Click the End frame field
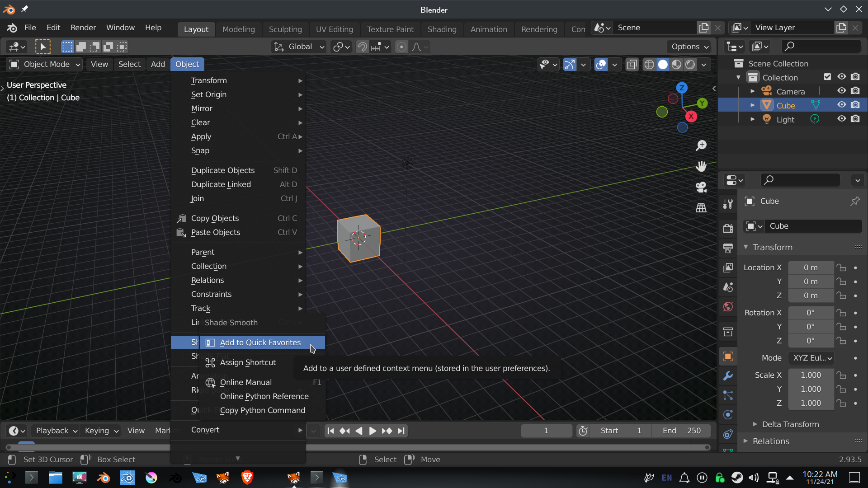This screenshot has width=868, height=488. tap(681, 431)
